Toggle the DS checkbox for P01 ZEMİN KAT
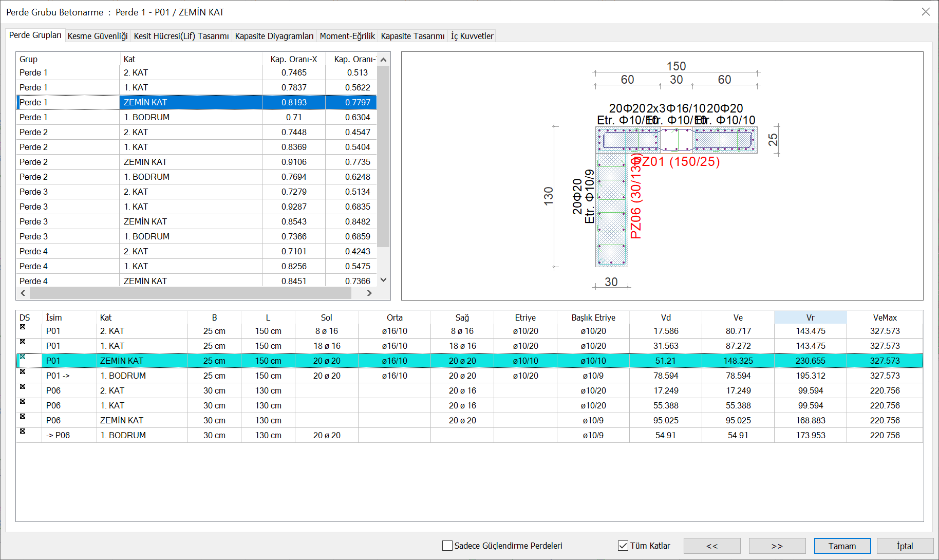Image resolution: width=939 pixels, height=560 pixels. click(23, 357)
